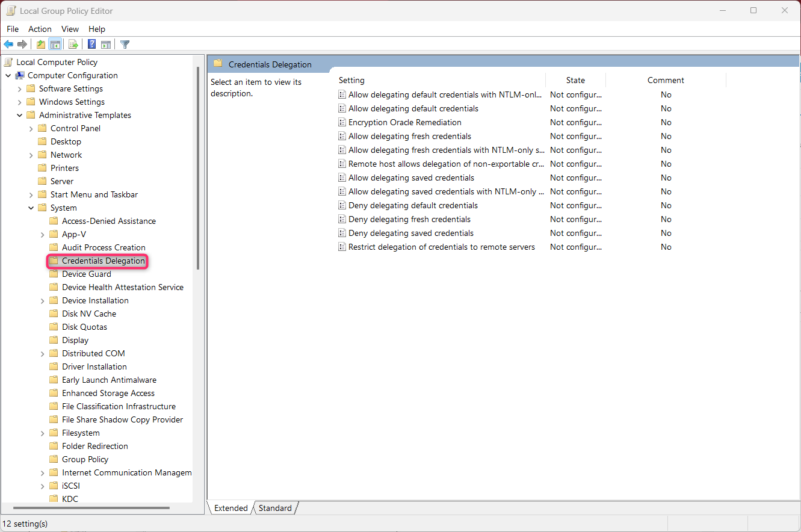Click the Setting column header
Screen dimensions: 801x532
351,80
